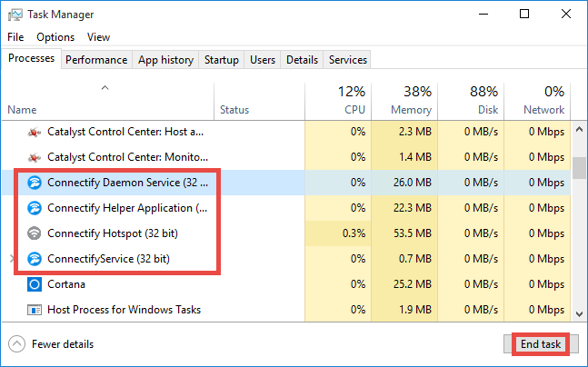Sort processes by Disk column header
The image size is (588, 367).
click(x=471, y=101)
